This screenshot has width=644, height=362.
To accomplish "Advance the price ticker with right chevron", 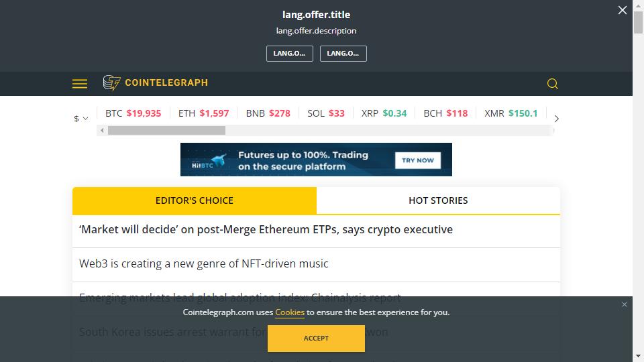I will [557, 119].
